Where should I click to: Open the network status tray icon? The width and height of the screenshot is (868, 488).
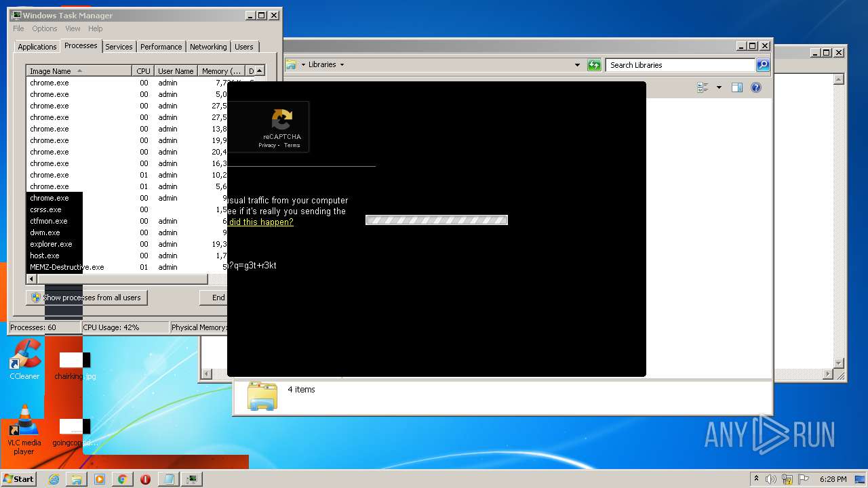(x=787, y=479)
